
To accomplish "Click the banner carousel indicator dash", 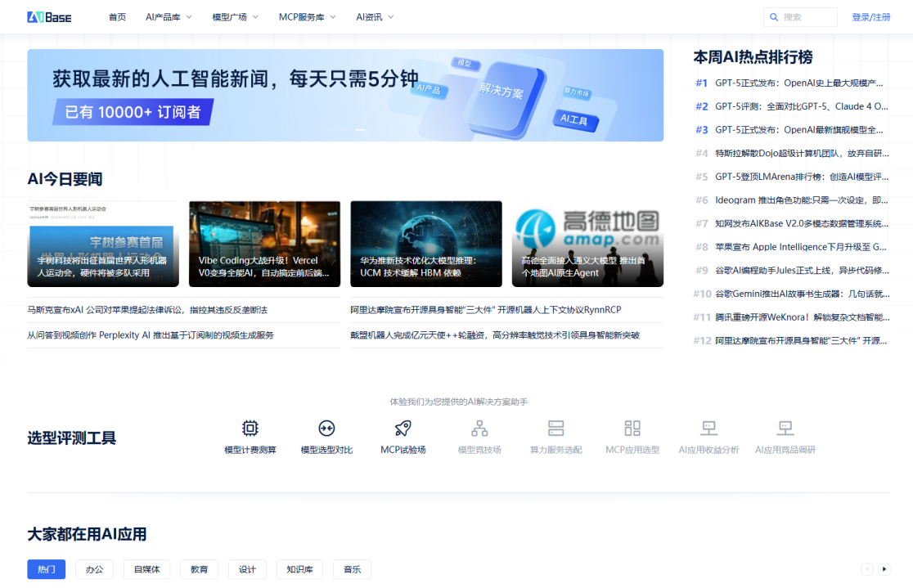I will click(x=361, y=129).
